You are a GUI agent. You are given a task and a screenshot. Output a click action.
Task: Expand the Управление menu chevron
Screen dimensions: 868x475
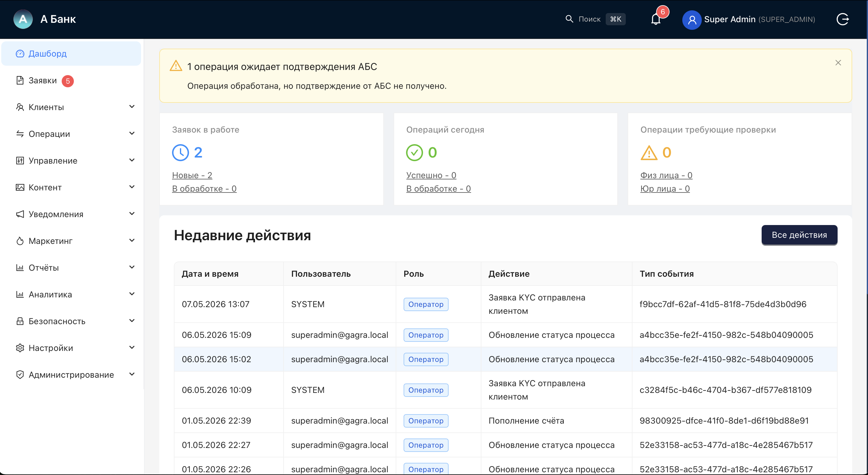132,160
